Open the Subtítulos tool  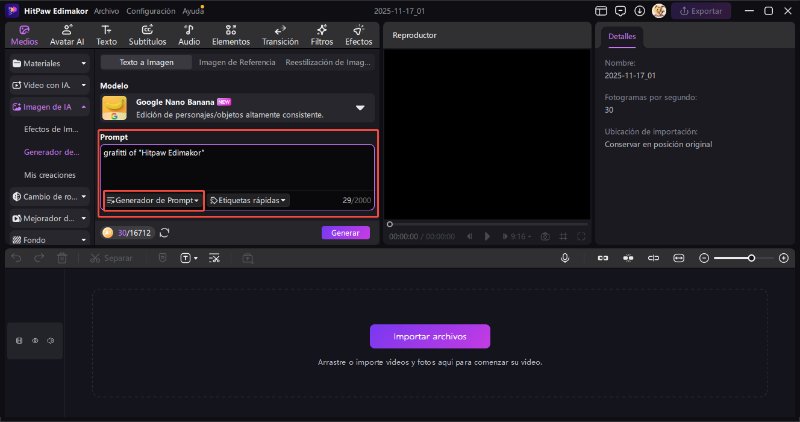147,35
